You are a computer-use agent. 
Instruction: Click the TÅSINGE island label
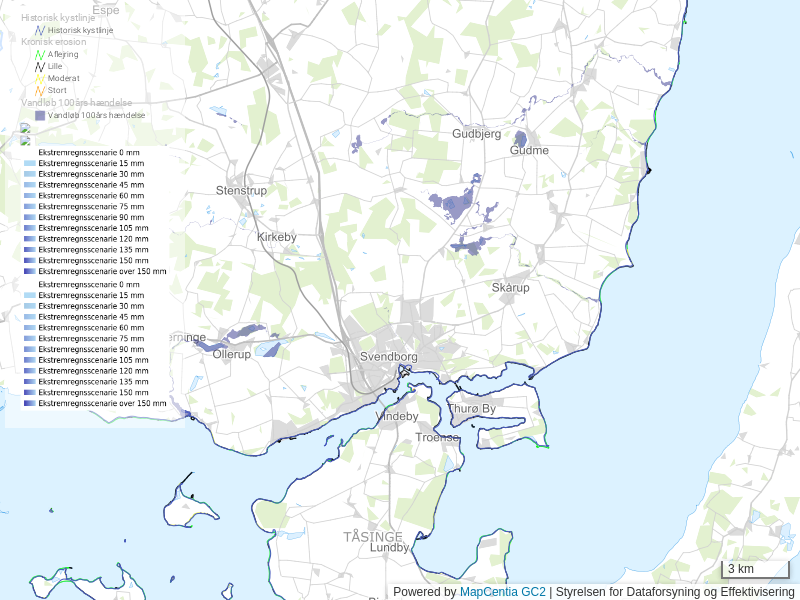(x=373, y=537)
